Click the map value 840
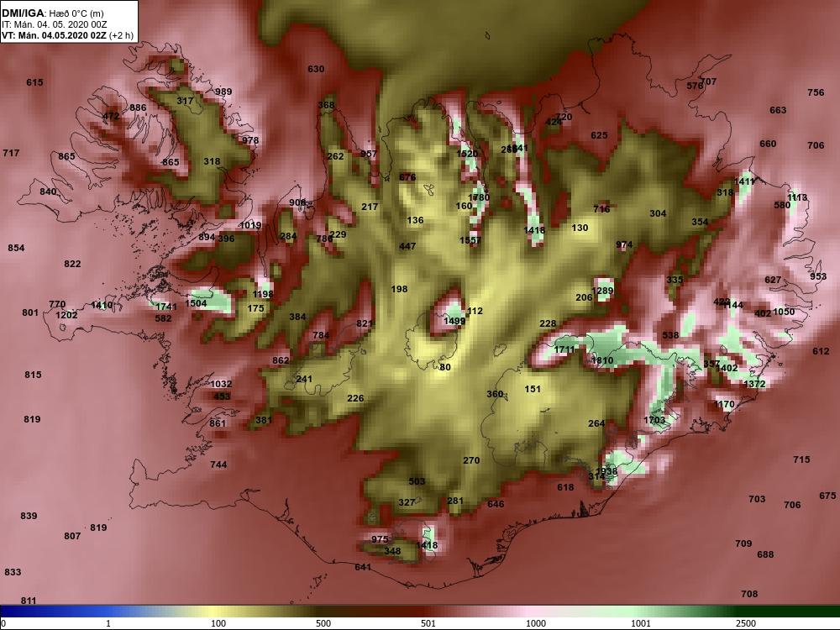 point(48,192)
